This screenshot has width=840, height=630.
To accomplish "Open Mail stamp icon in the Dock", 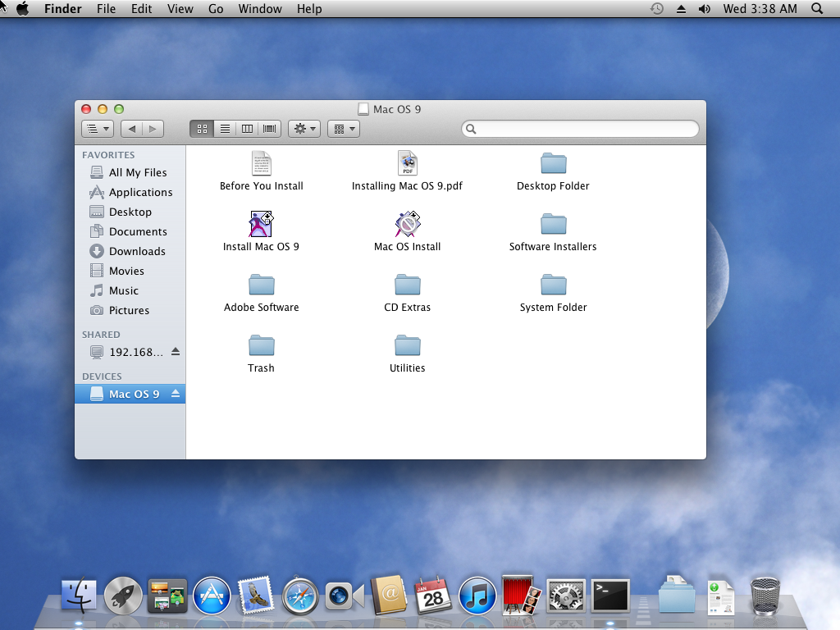I will [x=256, y=596].
